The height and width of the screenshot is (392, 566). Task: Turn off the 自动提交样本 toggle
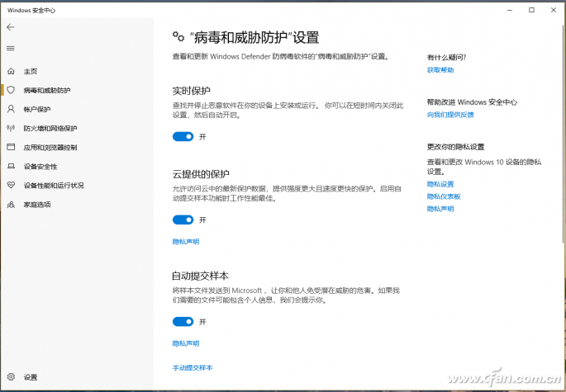[x=183, y=322]
